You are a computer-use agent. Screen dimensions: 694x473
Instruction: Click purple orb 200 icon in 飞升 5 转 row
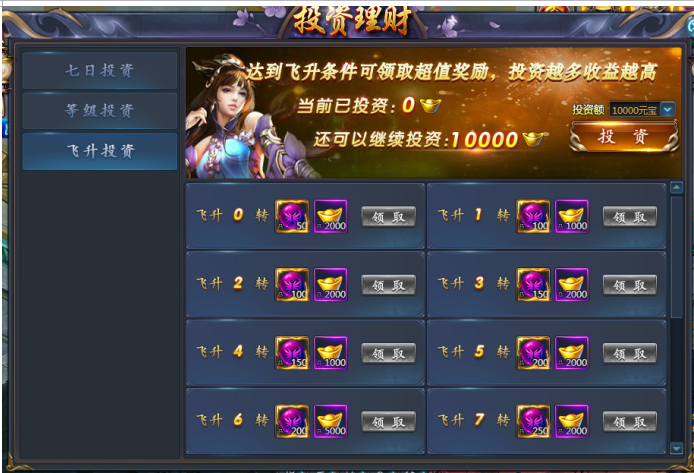pyautogui.click(x=533, y=353)
